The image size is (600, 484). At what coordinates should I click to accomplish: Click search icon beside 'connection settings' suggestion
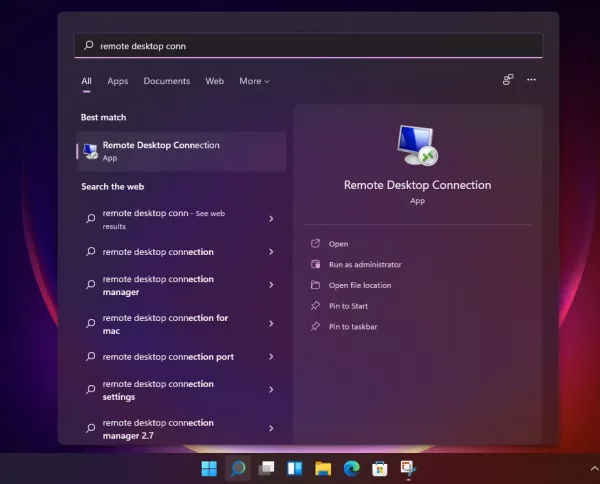tap(91, 389)
